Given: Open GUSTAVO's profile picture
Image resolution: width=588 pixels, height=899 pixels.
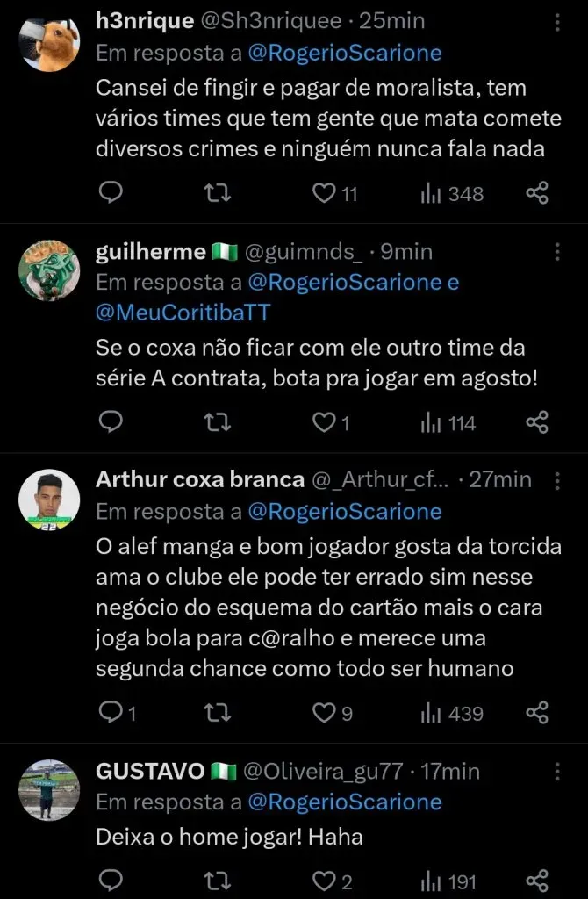Looking at the screenshot, I should pyautogui.click(x=49, y=790).
